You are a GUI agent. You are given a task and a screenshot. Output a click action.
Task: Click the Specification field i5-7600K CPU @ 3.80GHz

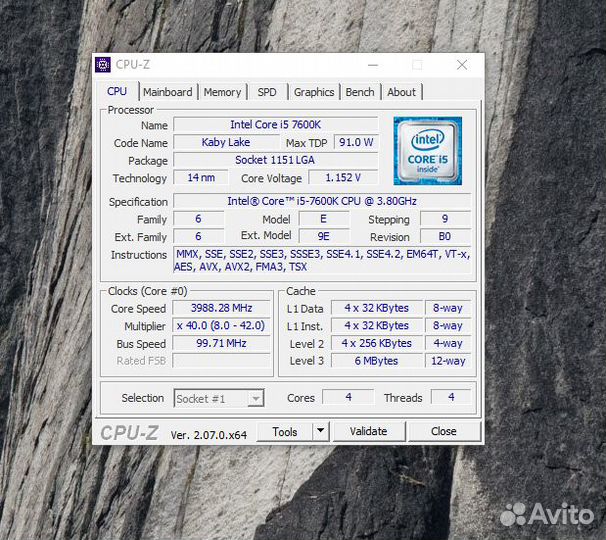pyautogui.click(x=322, y=201)
